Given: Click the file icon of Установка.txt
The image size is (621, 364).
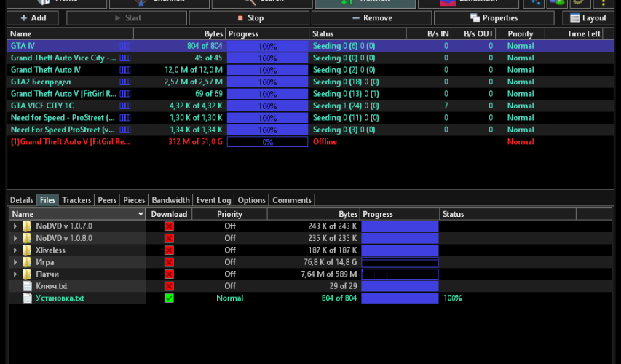Looking at the screenshot, I should tap(28, 298).
